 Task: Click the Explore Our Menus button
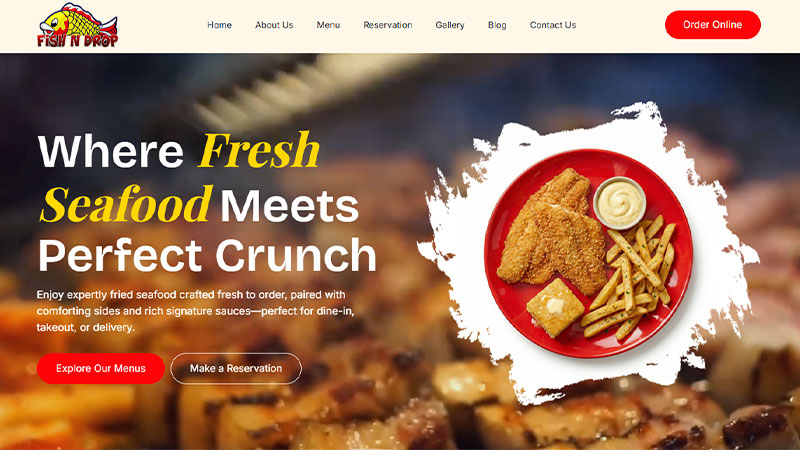101,368
